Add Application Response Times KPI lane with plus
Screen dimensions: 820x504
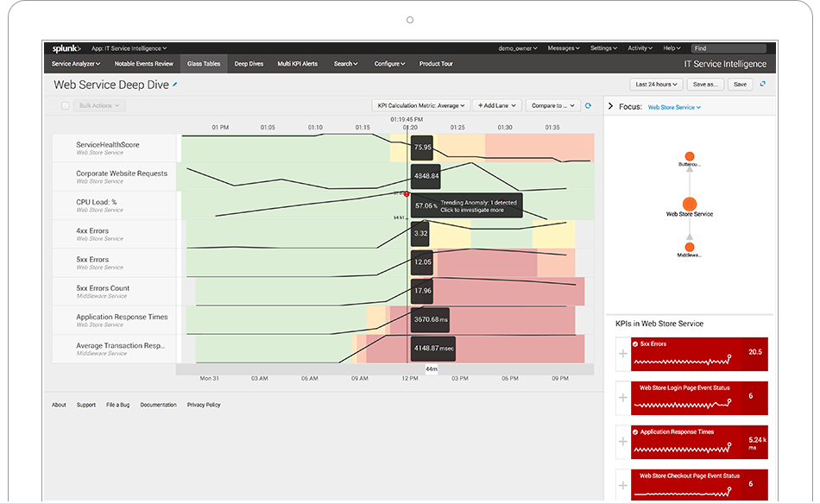pyautogui.click(x=623, y=441)
